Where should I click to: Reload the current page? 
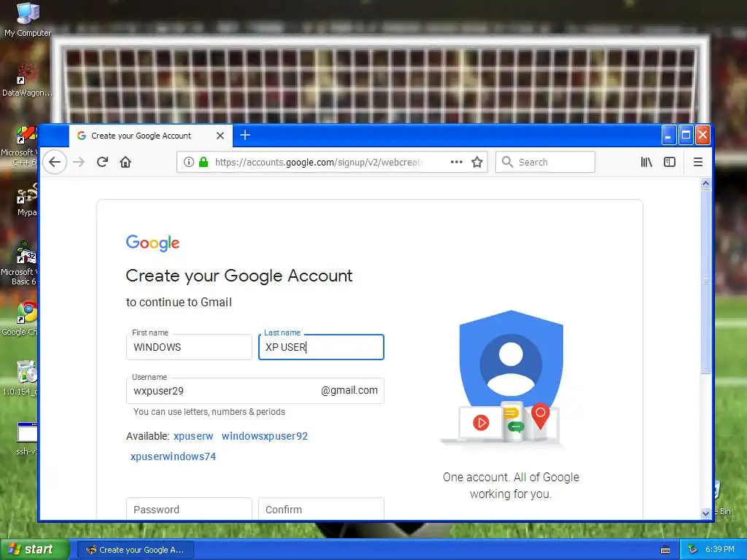tap(102, 163)
